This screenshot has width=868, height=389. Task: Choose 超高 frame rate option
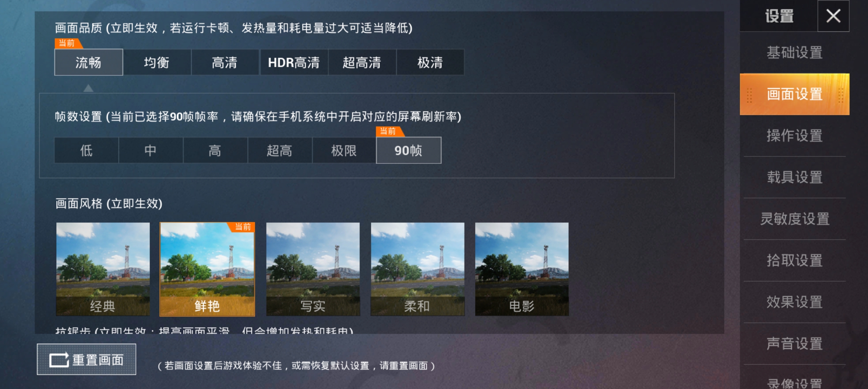(279, 150)
